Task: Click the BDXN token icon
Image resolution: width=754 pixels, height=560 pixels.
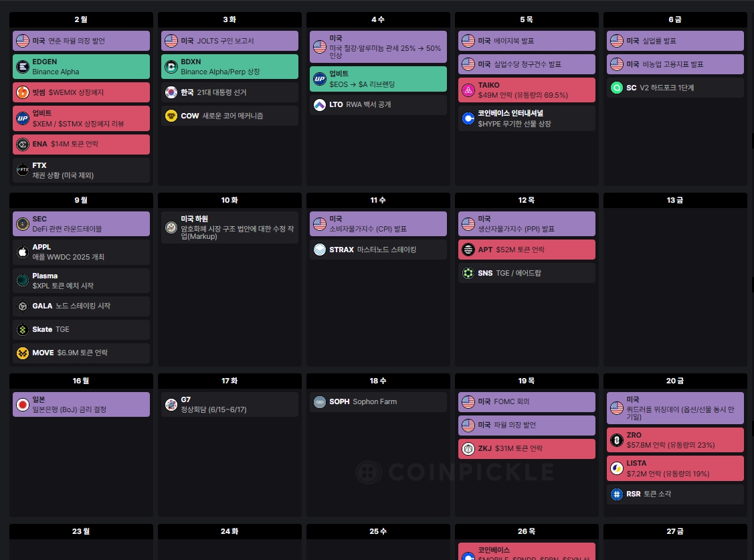Action: pyautogui.click(x=171, y=67)
